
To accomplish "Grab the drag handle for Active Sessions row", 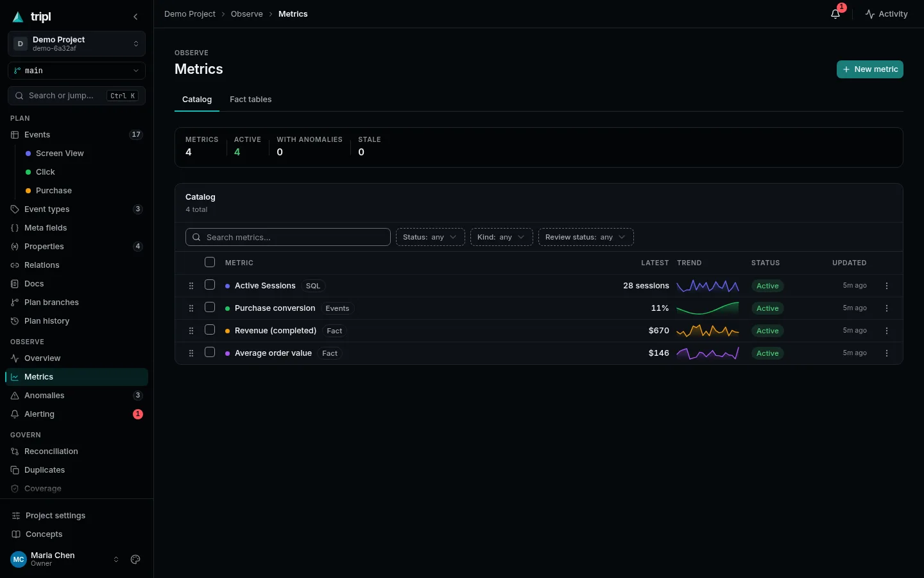I will (x=191, y=286).
